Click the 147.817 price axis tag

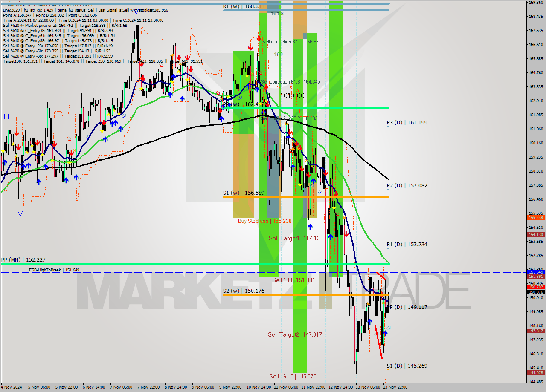536,331
